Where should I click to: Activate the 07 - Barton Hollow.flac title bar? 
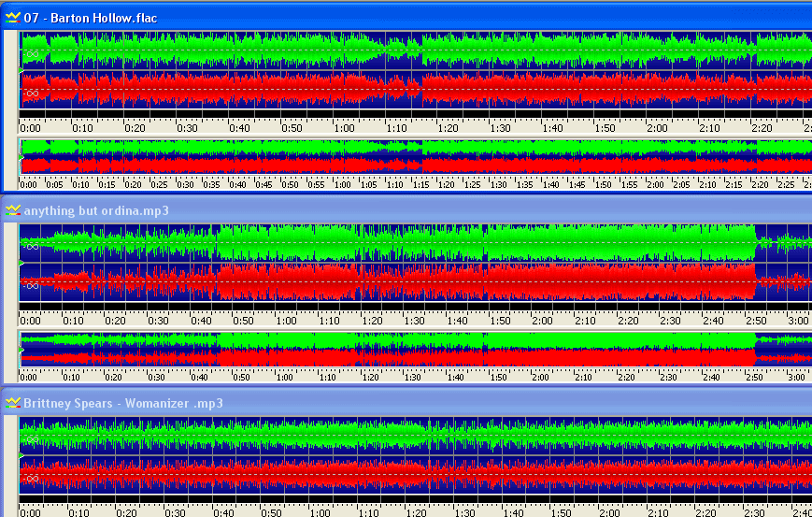406,18
